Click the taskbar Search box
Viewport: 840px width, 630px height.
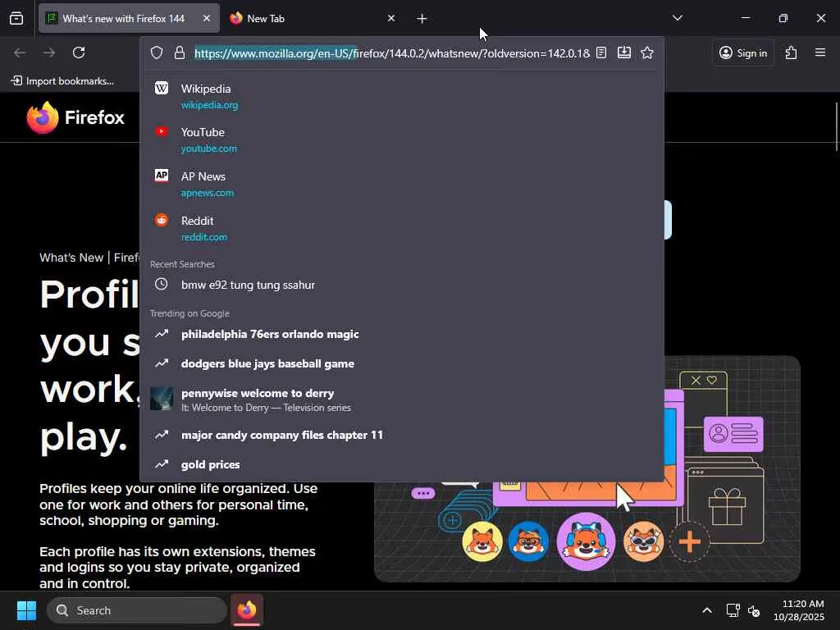[137, 610]
